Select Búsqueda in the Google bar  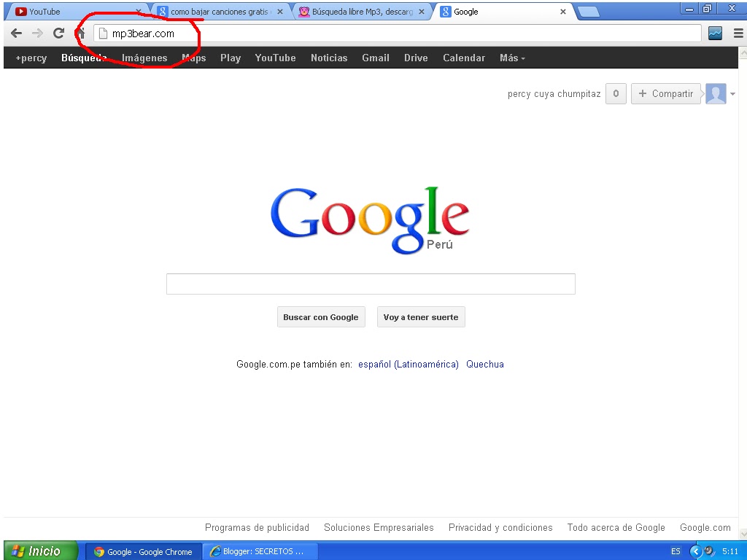tap(84, 58)
